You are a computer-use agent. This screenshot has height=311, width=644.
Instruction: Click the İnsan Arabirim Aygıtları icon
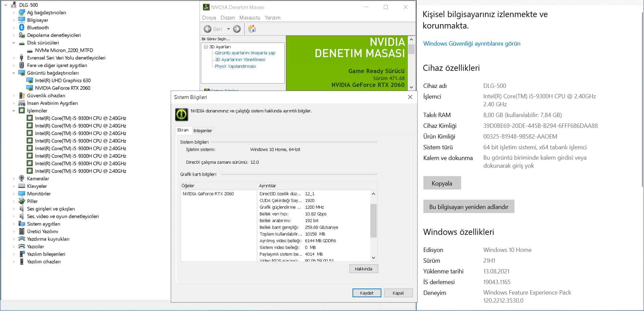click(x=22, y=103)
